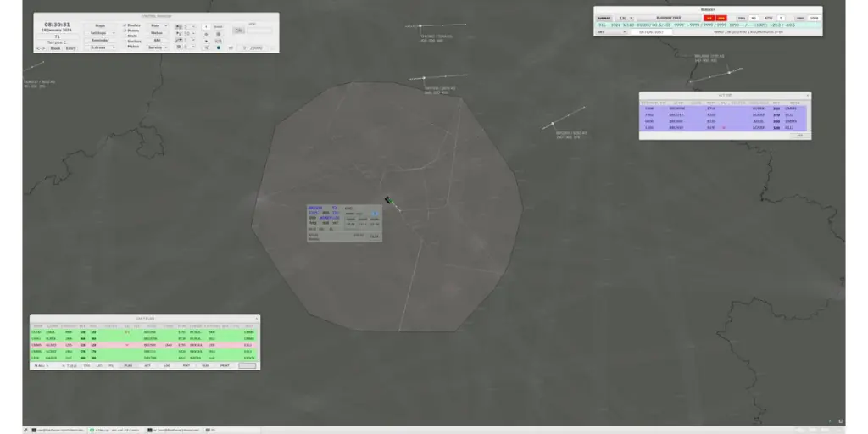Click the left-right arrows icon below the name
The height and width of the screenshot is (434, 868).
40,48
